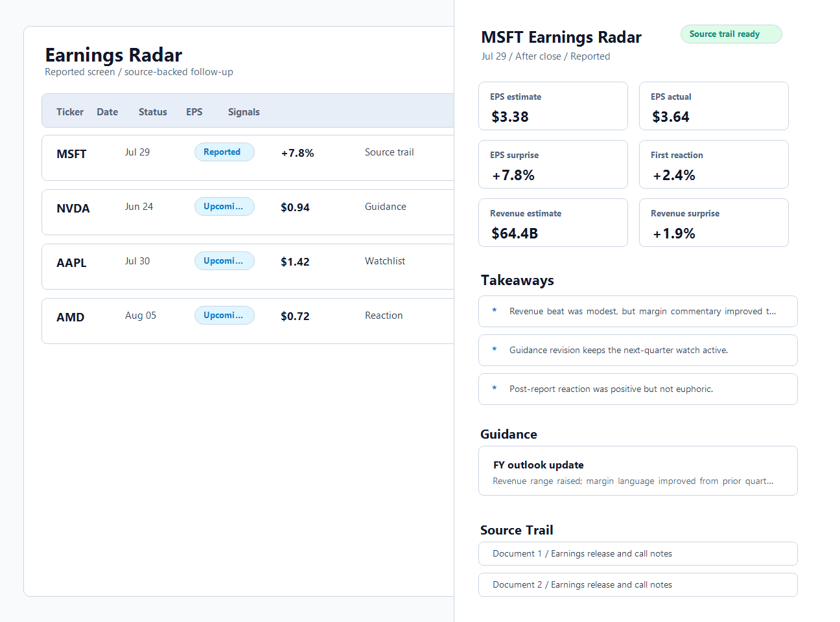
Task: Click the $0.94 EPS value for NVDA
Action: (x=295, y=207)
